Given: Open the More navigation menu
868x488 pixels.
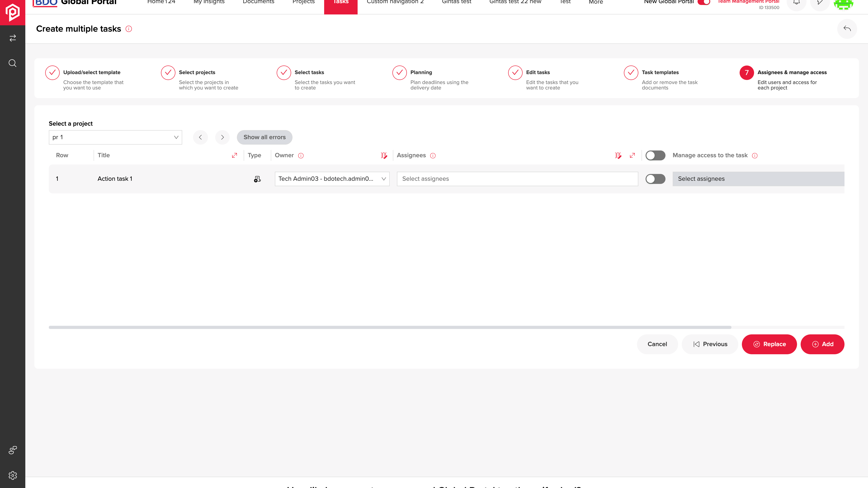Looking at the screenshot, I should point(596,2).
